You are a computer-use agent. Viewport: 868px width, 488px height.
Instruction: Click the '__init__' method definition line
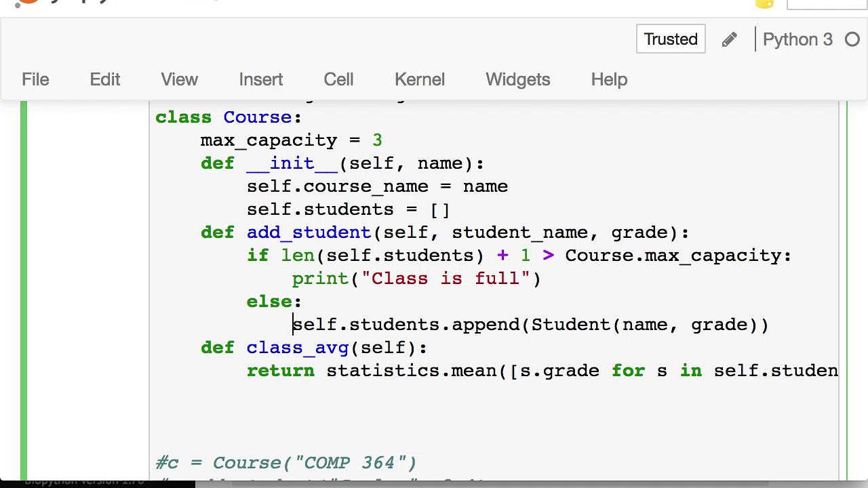click(342, 163)
